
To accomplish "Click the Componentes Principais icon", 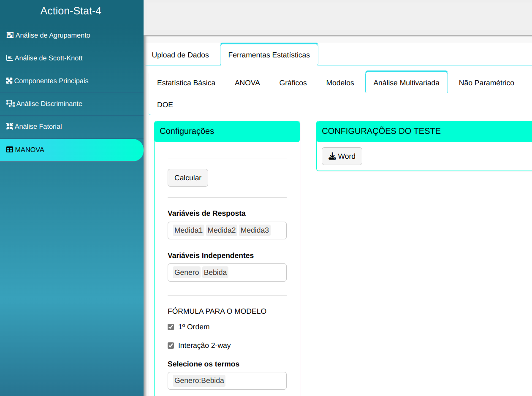I will 9,81.
